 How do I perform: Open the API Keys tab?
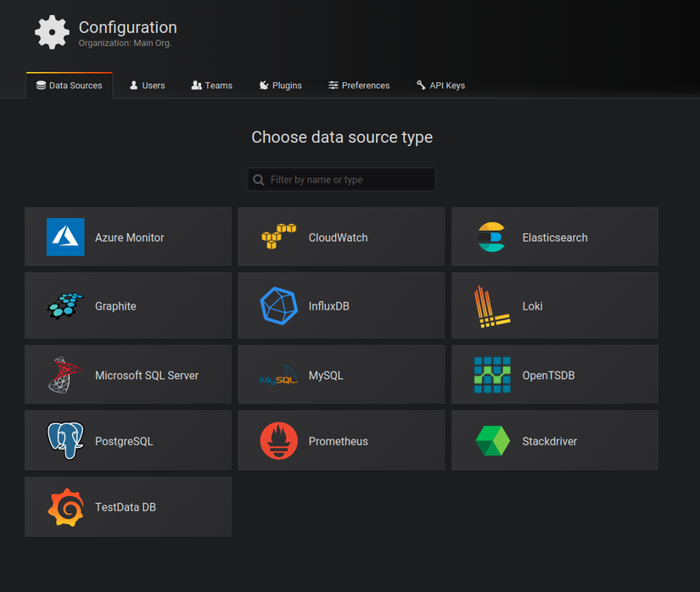pyautogui.click(x=440, y=86)
